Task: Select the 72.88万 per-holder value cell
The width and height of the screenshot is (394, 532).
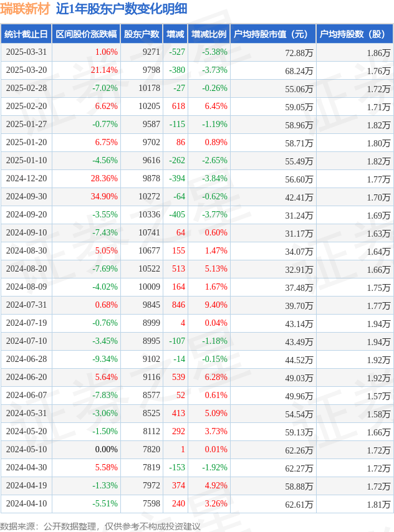Action: click(x=299, y=52)
